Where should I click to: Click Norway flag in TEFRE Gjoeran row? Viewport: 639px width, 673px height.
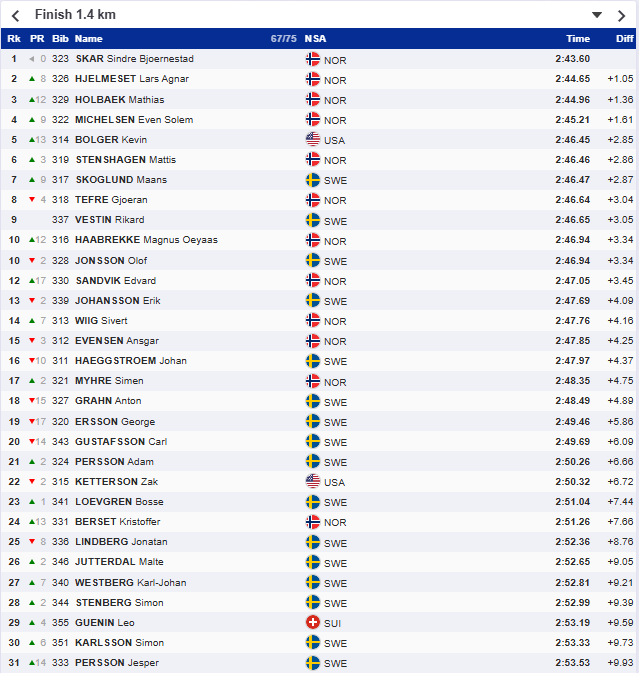tap(313, 200)
